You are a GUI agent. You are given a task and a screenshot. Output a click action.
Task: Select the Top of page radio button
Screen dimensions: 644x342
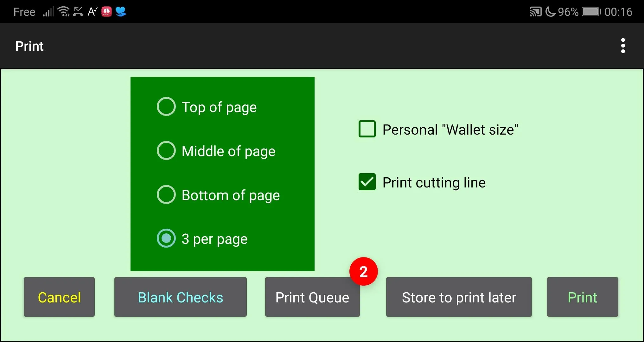(x=165, y=107)
